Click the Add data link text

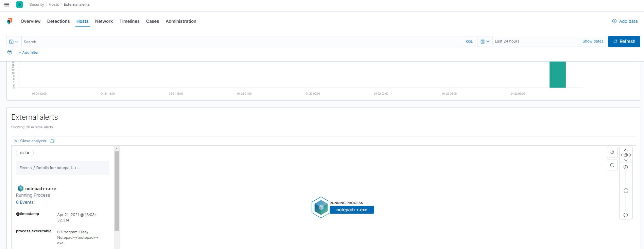(628, 21)
